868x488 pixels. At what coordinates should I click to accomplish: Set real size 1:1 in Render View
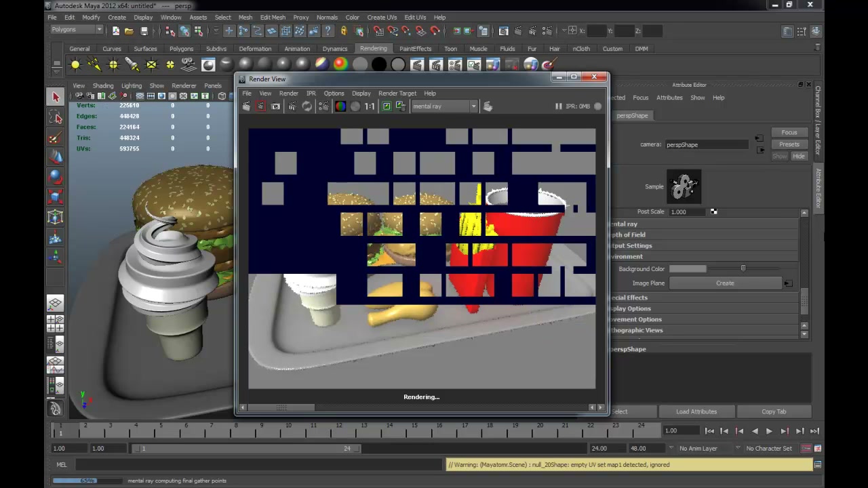(x=370, y=106)
